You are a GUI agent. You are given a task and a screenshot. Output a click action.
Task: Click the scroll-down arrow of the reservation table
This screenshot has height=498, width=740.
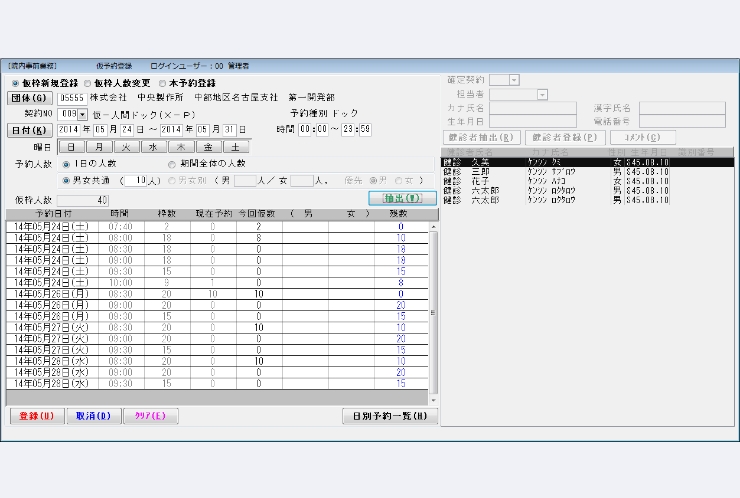(x=433, y=400)
